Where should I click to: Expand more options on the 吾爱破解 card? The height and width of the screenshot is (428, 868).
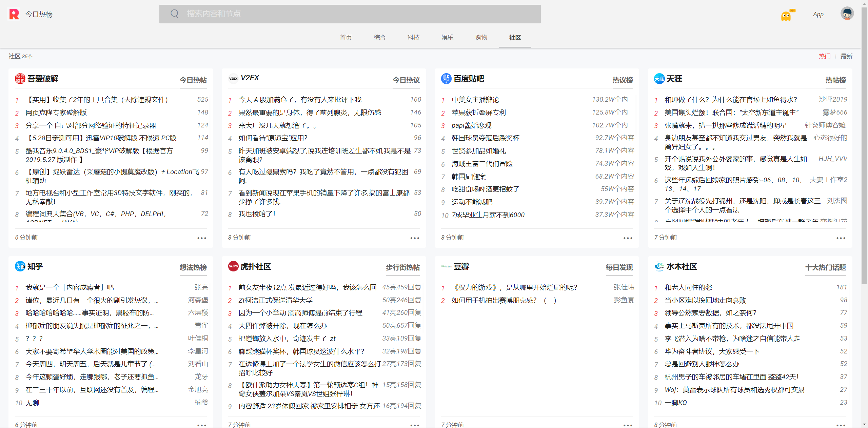tap(201, 238)
